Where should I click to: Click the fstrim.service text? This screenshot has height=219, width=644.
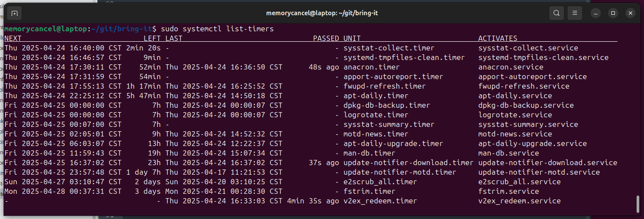point(509,191)
